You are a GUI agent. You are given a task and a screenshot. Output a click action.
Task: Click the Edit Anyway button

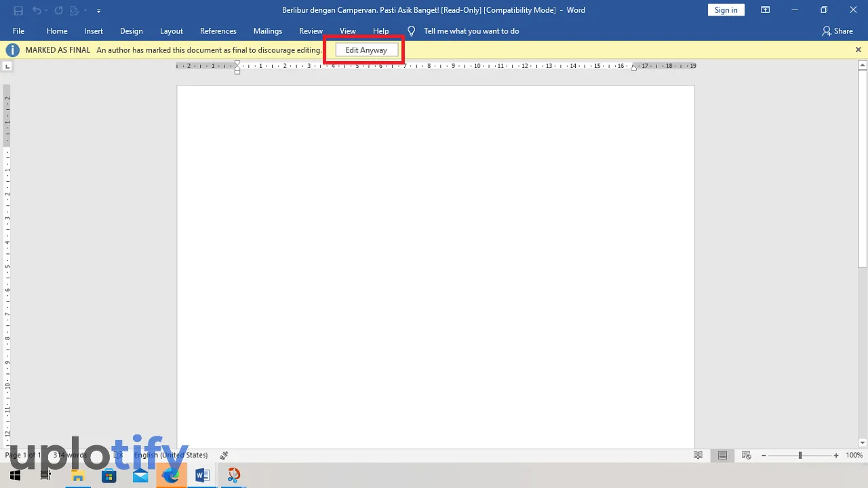point(366,50)
